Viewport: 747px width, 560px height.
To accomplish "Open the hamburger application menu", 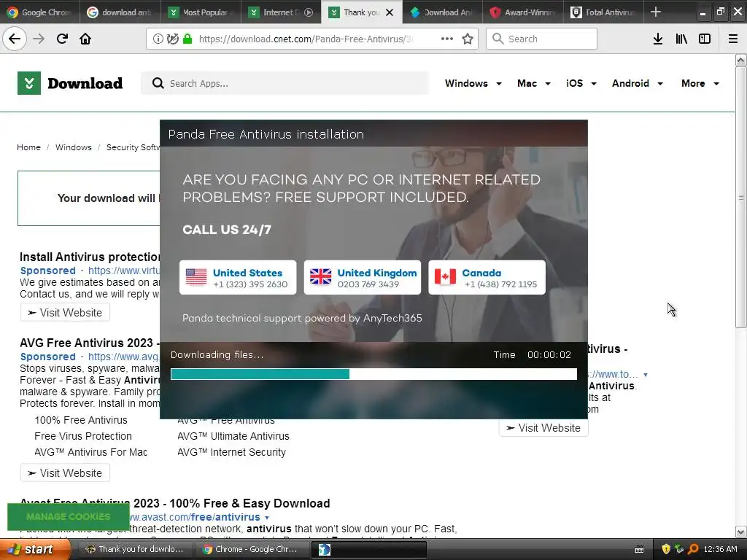I will pos(733,39).
